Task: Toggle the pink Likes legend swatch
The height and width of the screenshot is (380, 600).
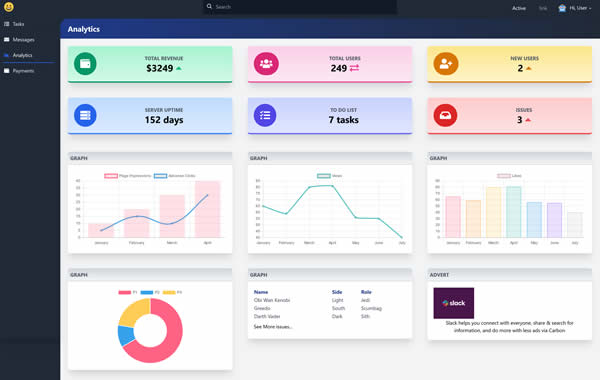Action: [x=504, y=176]
